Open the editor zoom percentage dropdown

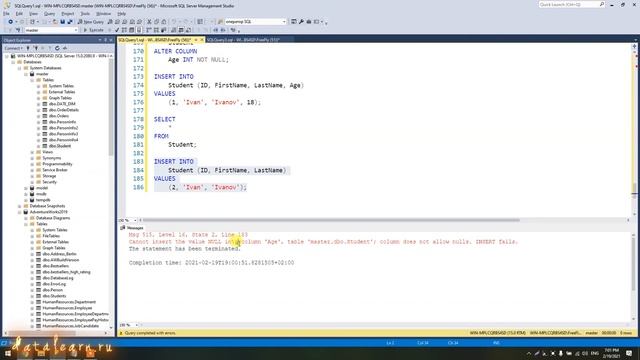click(135, 220)
